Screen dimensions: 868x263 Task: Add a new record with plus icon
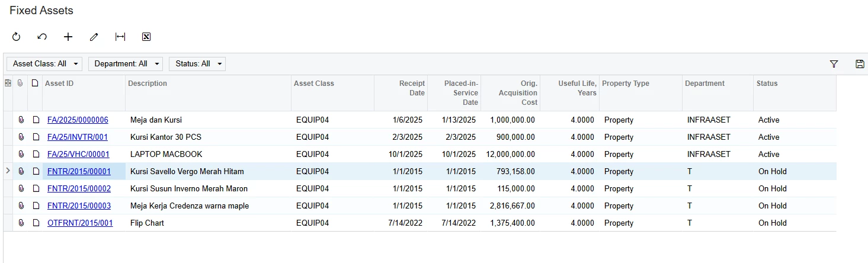68,37
